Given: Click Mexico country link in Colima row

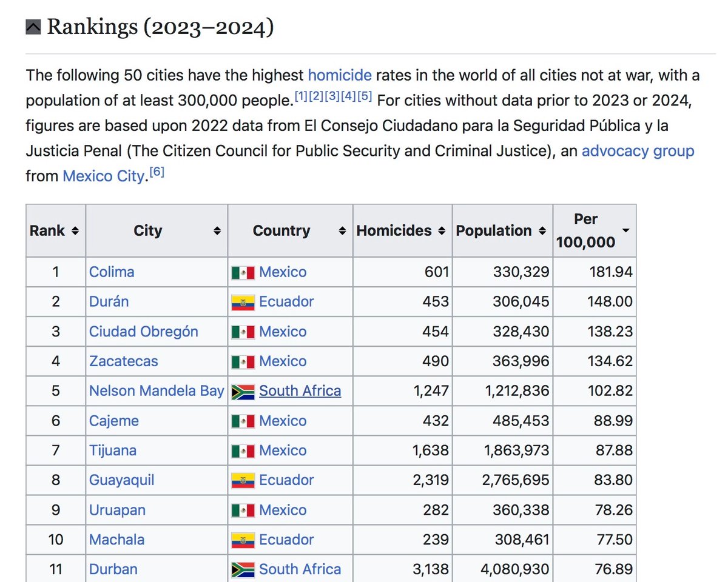Looking at the screenshot, I should point(283,272).
